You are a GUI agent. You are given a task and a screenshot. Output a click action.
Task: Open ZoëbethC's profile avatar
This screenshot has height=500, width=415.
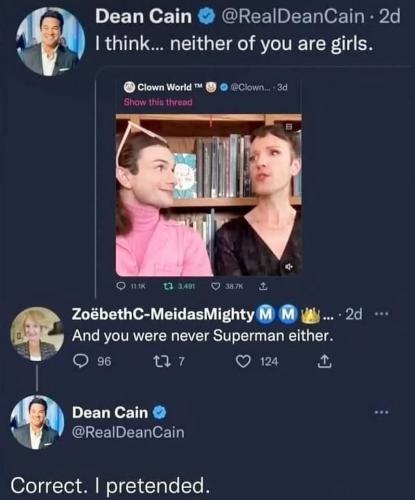pyautogui.click(x=37, y=334)
